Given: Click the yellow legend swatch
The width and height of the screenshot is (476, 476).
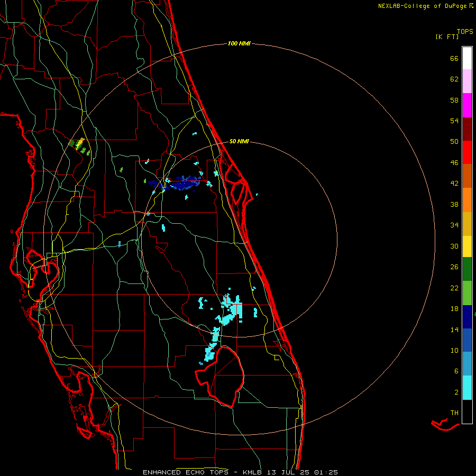Looking at the screenshot, I should coord(467,246).
